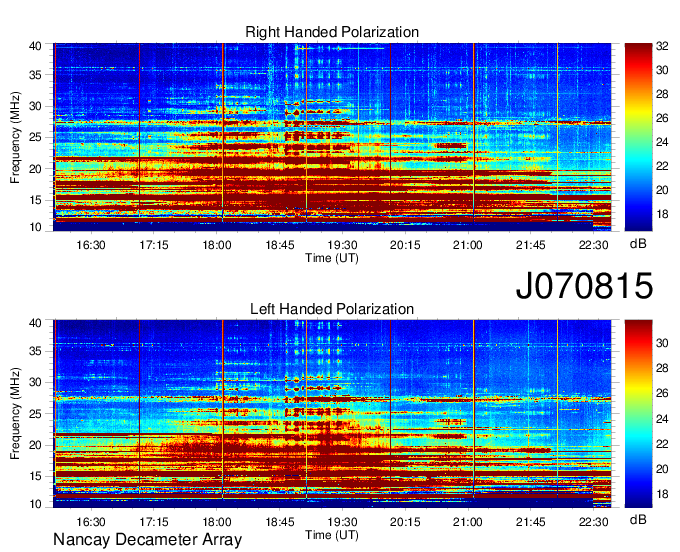Image resolution: width=680 pixels, height=552 pixels.
Task: Click the J070815 observation label
Action: (x=584, y=286)
